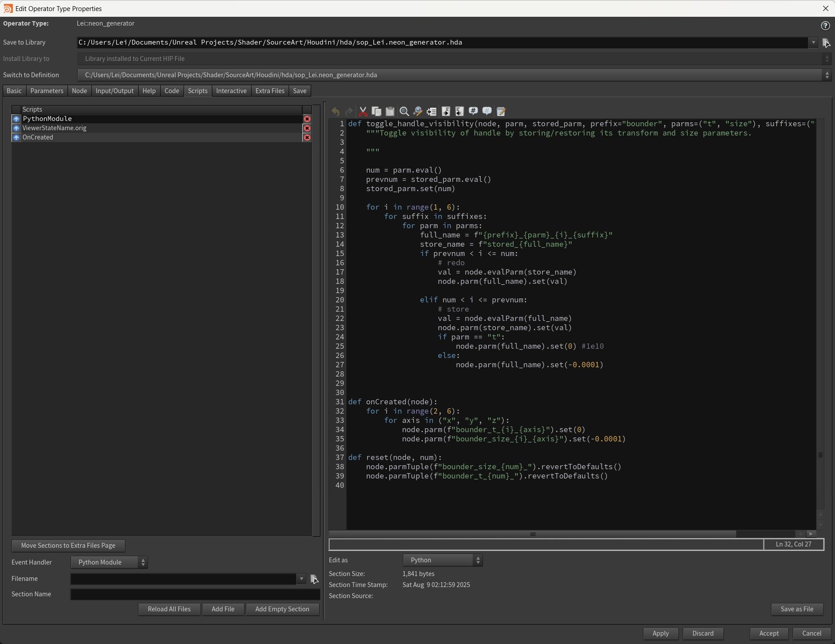
Task: Click code line 31 def onCreated(node)
Action: pos(393,402)
